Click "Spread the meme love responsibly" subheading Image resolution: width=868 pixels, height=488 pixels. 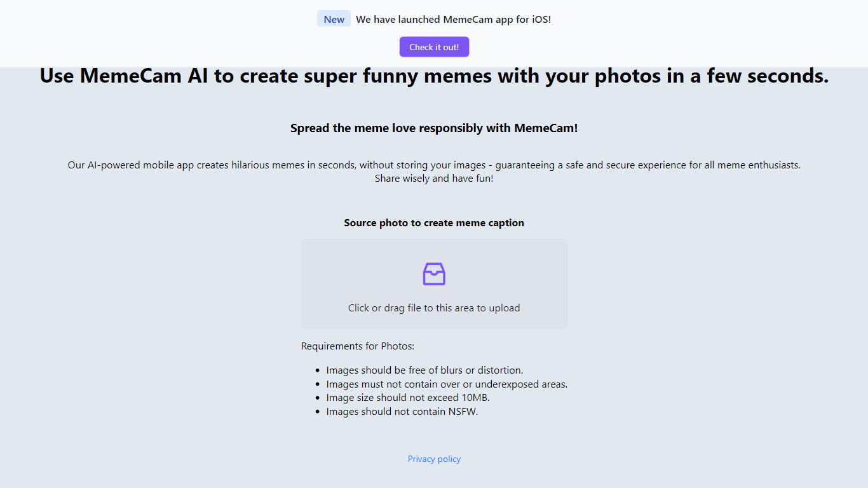[x=434, y=128]
